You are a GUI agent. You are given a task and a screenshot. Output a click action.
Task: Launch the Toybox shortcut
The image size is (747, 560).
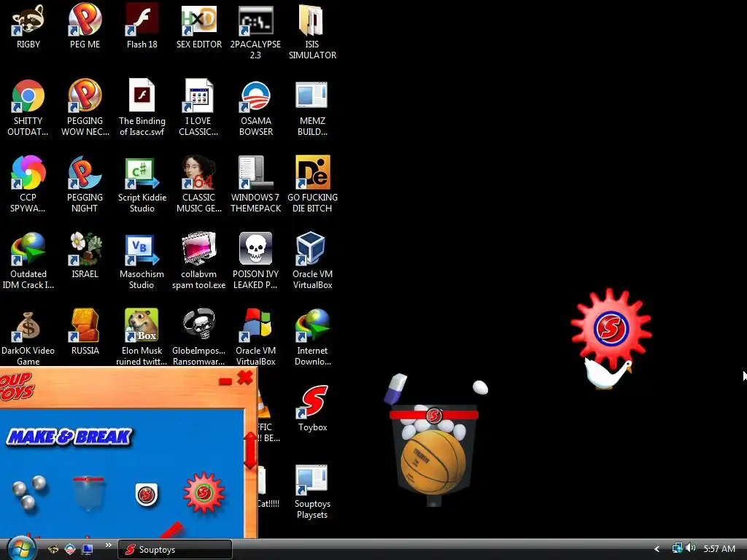[x=312, y=408]
